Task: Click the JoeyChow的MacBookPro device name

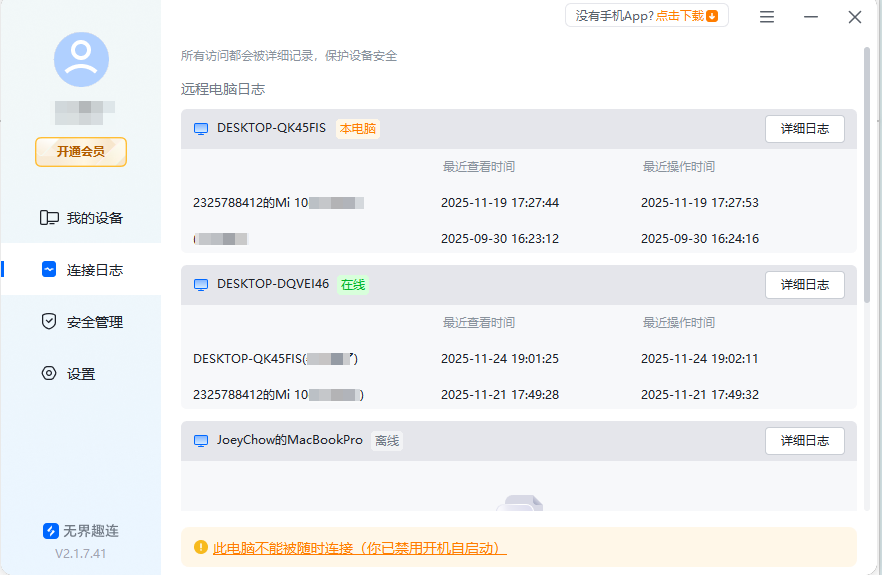Action: pyautogui.click(x=290, y=440)
